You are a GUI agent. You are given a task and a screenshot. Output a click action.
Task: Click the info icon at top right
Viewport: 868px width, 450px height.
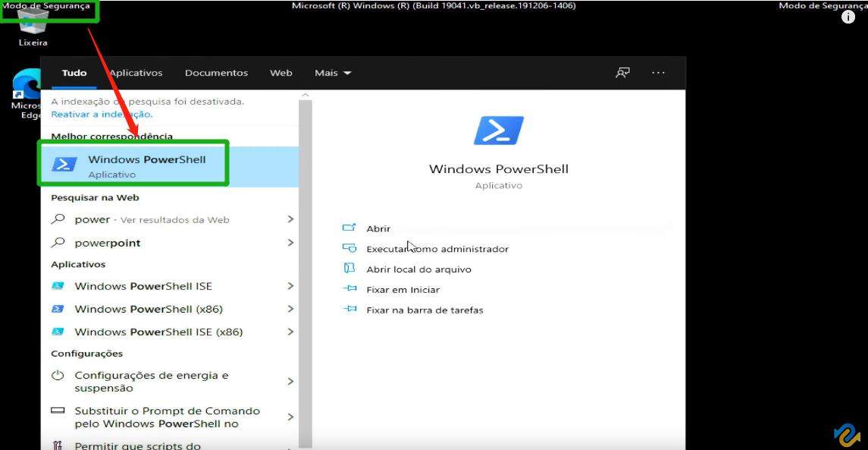pyautogui.click(x=848, y=17)
